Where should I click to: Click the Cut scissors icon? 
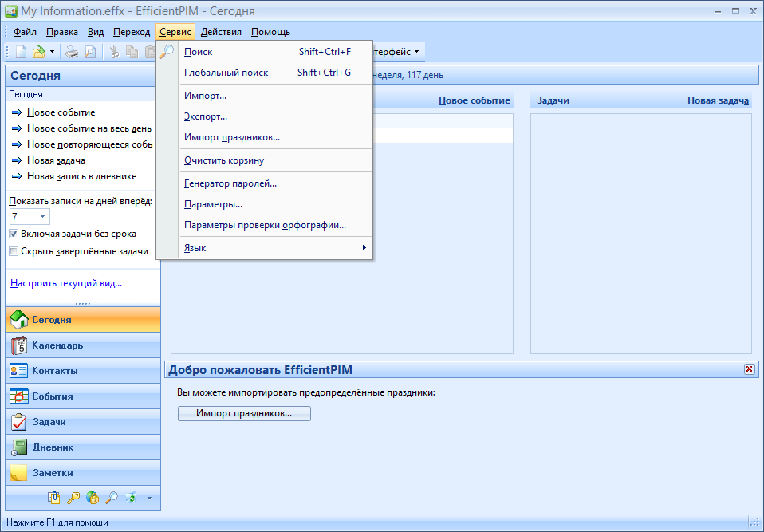115,52
